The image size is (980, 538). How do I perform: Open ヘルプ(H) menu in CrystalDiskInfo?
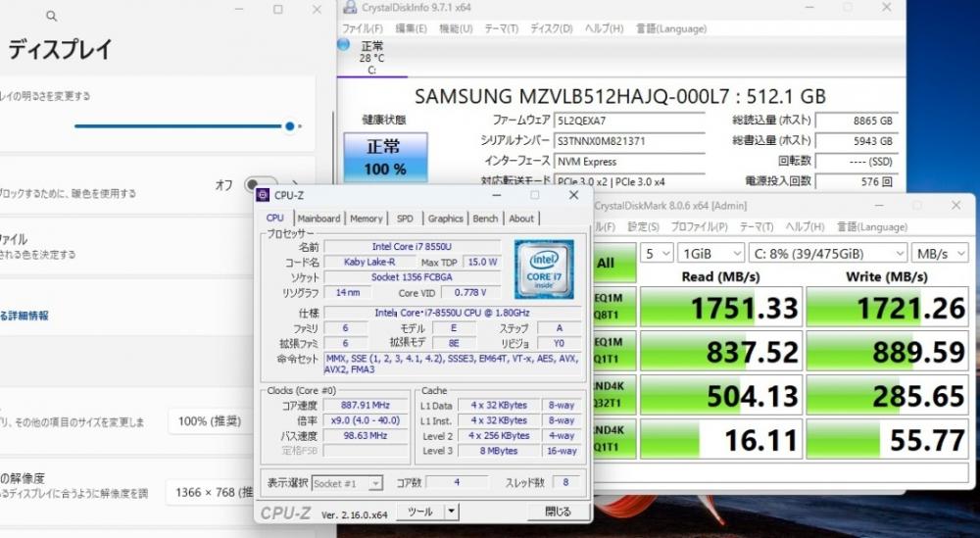click(604, 28)
